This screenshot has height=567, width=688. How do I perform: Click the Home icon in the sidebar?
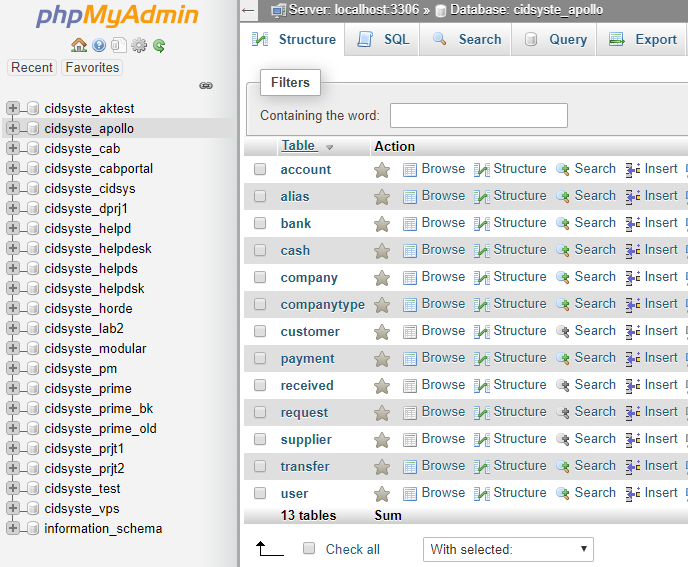(79, 46)
